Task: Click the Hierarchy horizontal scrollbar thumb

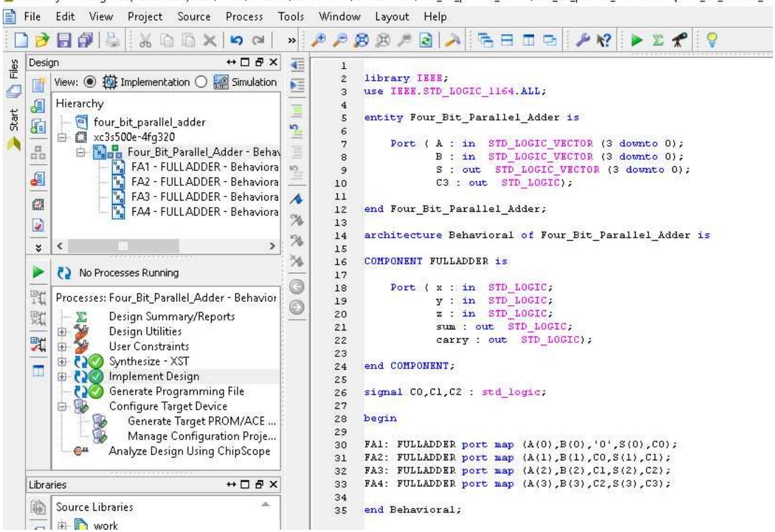Action: coord(124,246)
